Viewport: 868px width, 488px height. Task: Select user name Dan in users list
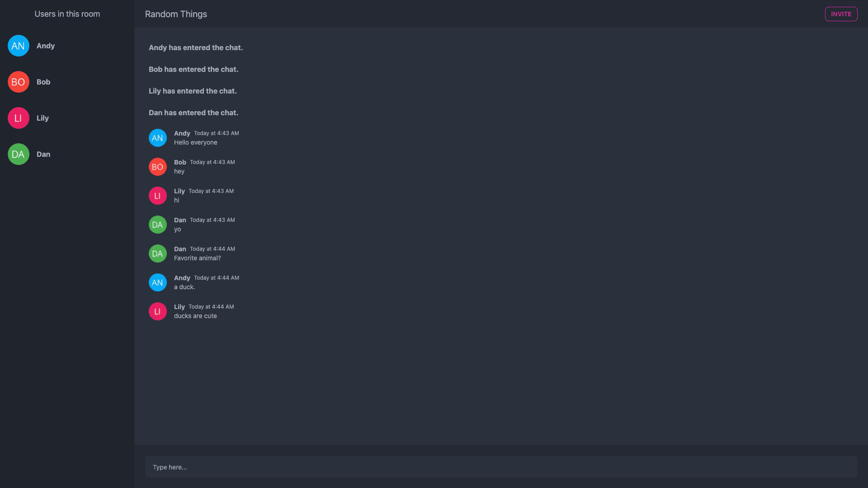pyautogui.click(x=43, y=154)
